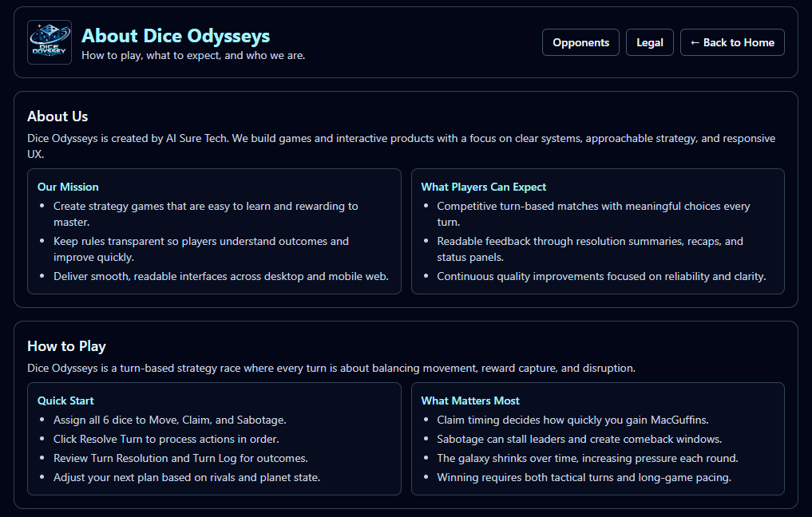812x517 pixels.
Task: Click the 'Continuous quality improvements' bullet
Action: point(601,276)
